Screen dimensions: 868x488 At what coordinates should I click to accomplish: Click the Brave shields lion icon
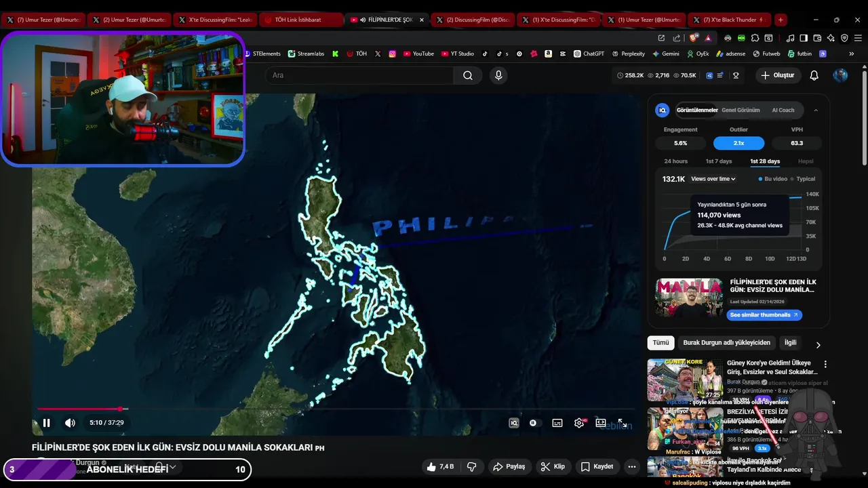[693, 38]
